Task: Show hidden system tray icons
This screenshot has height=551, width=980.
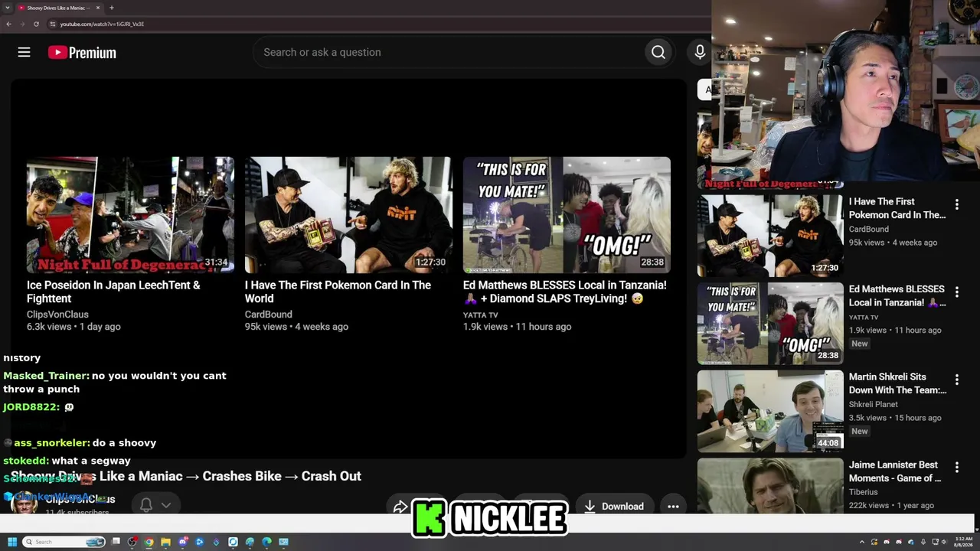Action: (x=862, y=542)
